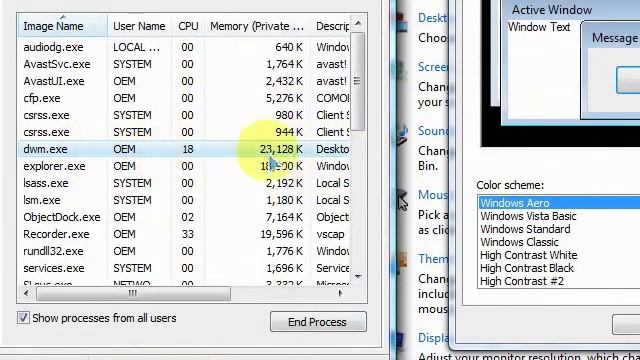Select the AvastSvc.exe process row

pyautogui.click(x=184, y=64)
